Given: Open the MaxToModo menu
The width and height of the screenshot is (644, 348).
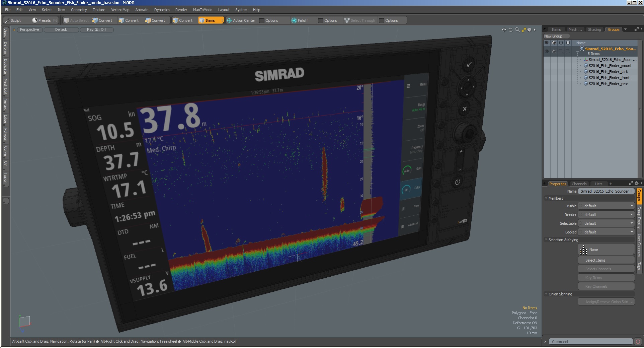Looking at the screenshot, I should coord(203,10).
